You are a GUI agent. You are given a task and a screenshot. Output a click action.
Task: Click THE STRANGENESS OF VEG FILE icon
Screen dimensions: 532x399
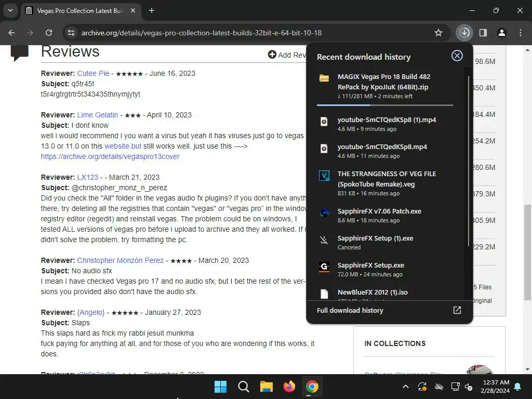pos(324,176)
